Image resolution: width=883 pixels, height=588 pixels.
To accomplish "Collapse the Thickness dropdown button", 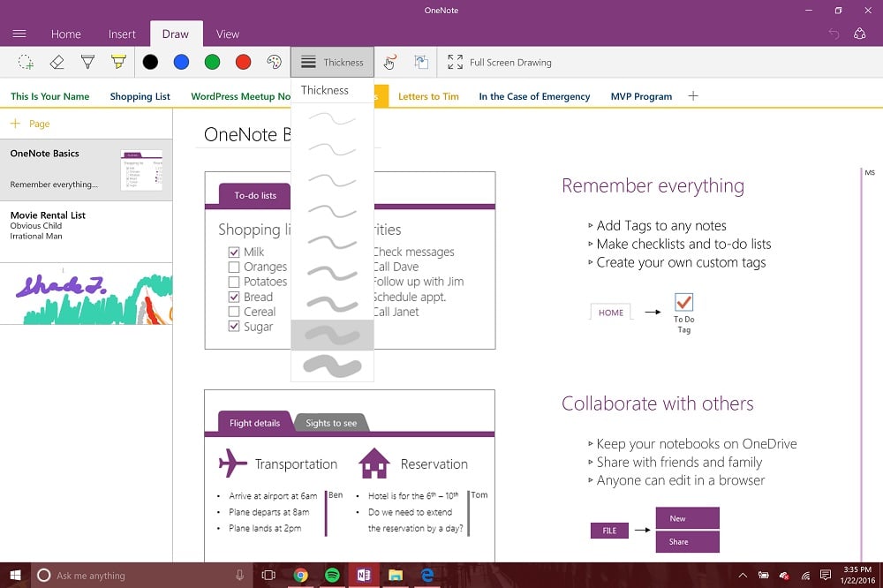I will pos(332,62).
